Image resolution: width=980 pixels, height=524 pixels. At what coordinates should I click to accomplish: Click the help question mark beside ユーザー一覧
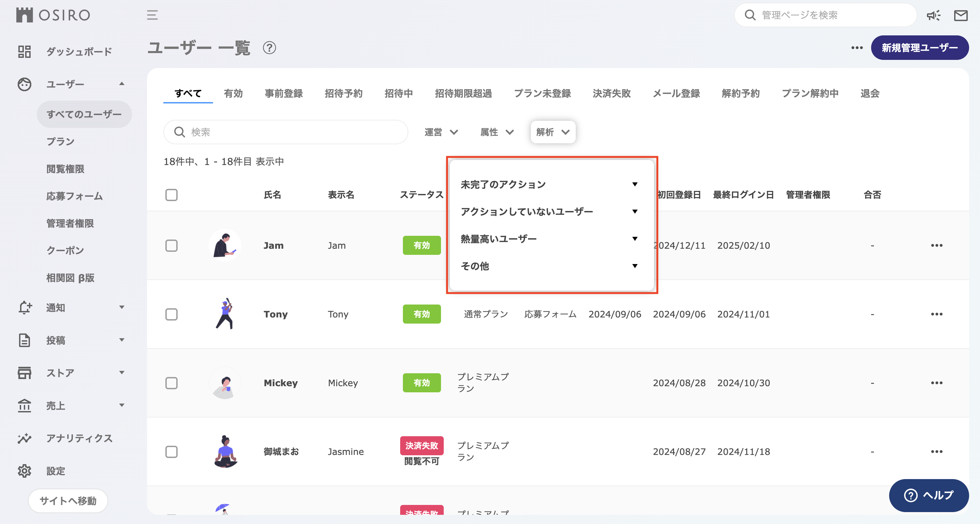tap(269, 48)
